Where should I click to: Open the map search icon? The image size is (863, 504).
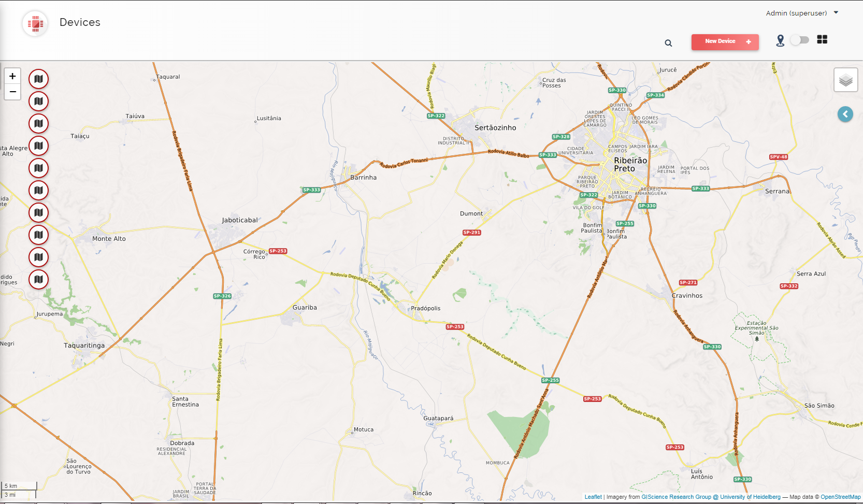[668, 43]
